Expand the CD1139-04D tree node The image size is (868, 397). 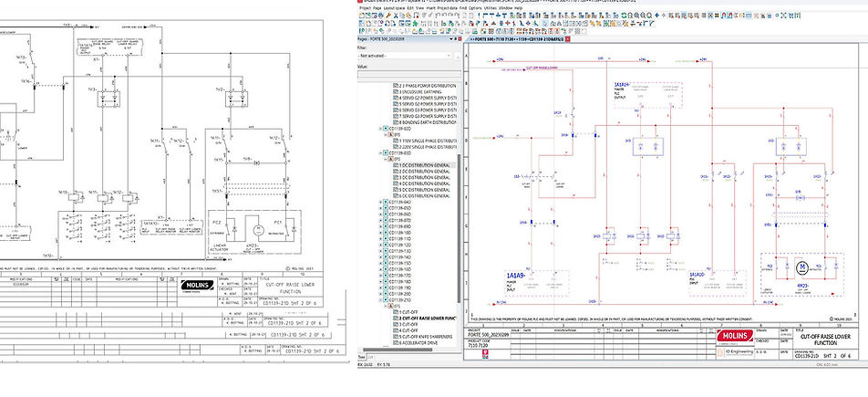381,202
